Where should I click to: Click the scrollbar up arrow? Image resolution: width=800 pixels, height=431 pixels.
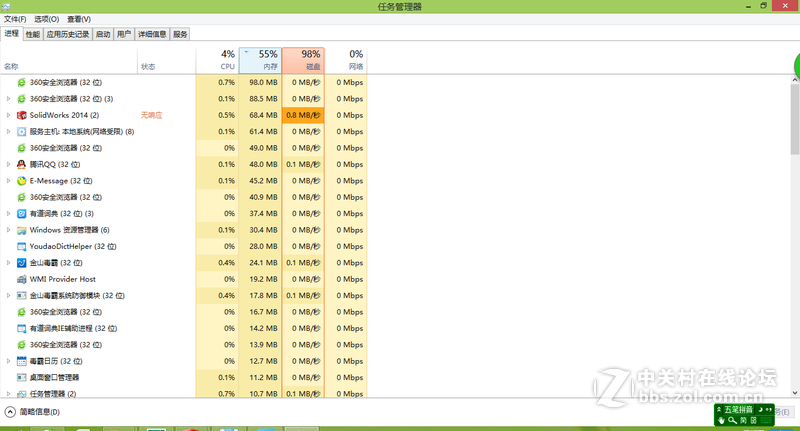[795, 80]
